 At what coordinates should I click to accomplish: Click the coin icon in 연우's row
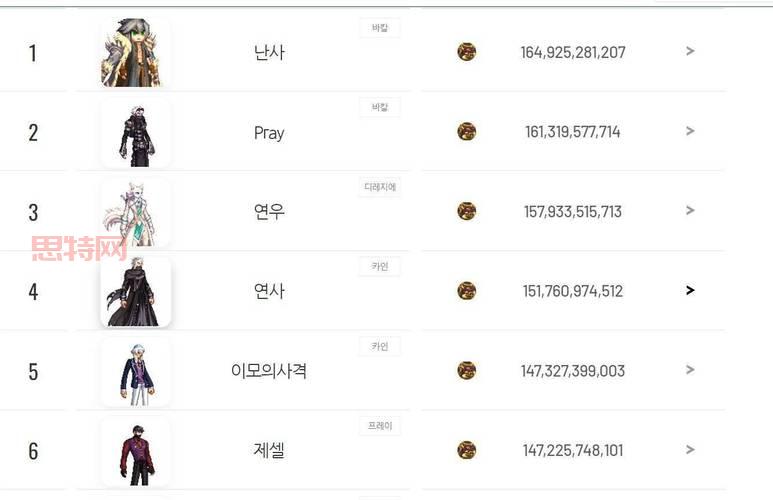coord(467,211)
